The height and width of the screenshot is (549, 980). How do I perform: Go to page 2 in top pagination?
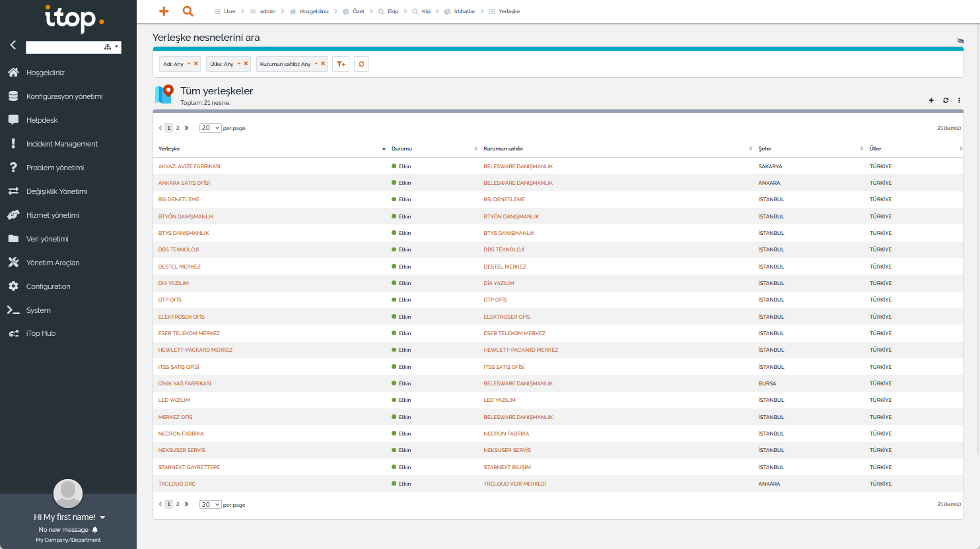click(178, 128)
